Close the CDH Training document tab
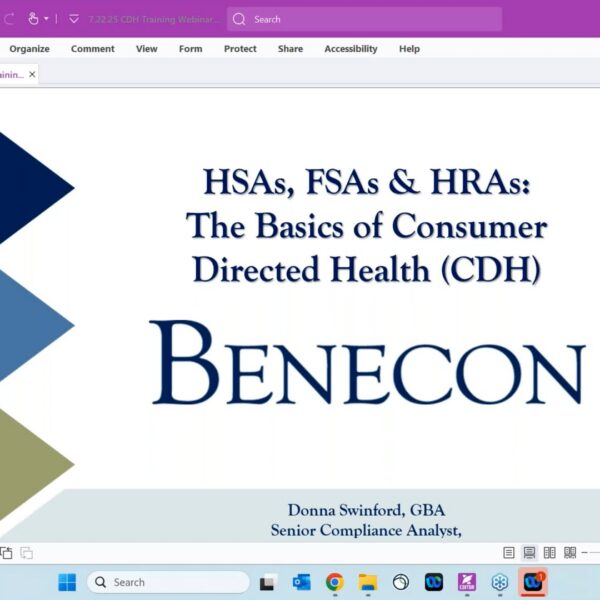The height and width of the screenshot is (600, 600). (33, 74)
